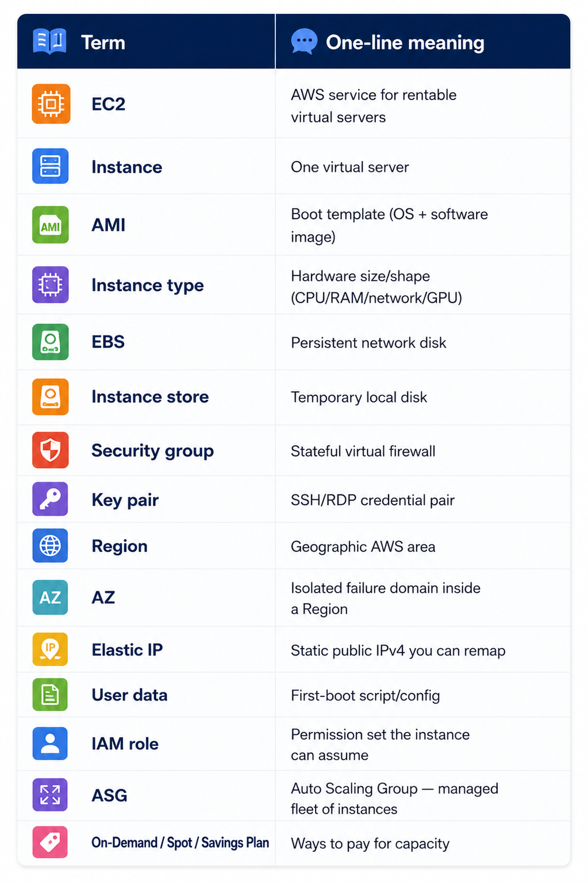Click the red Security group shield icon
Screen dimensions: 588x884
coord(51,450)
